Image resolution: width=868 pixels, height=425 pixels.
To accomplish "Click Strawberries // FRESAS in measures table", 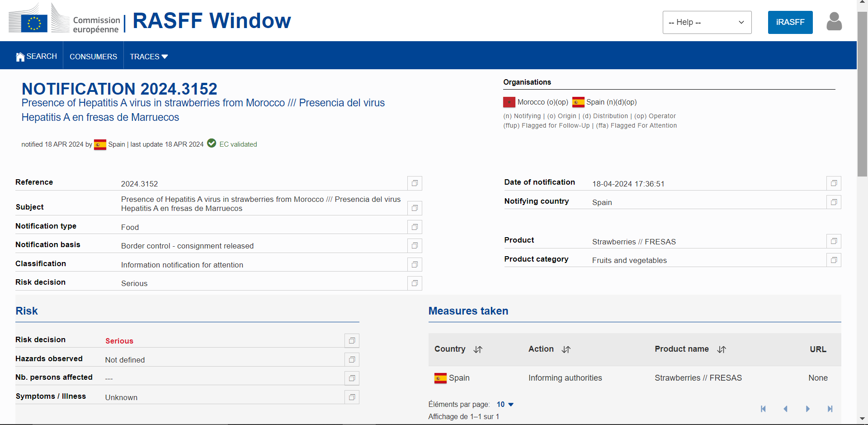I will pos(698,378).
